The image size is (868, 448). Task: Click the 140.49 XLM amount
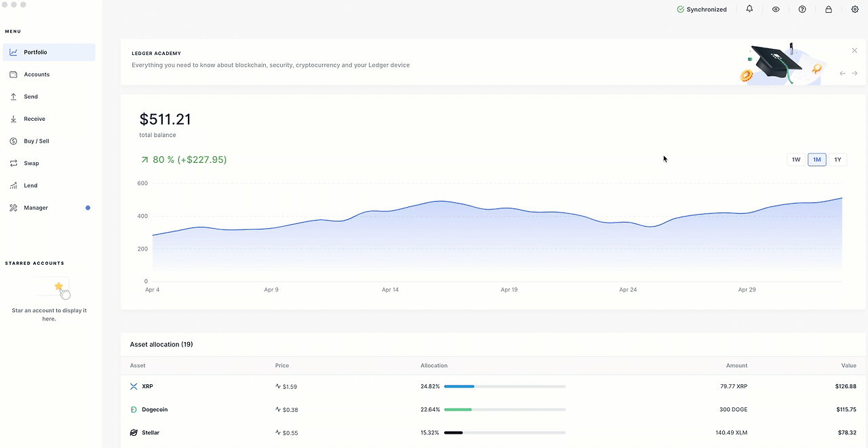tap(732, 432)
